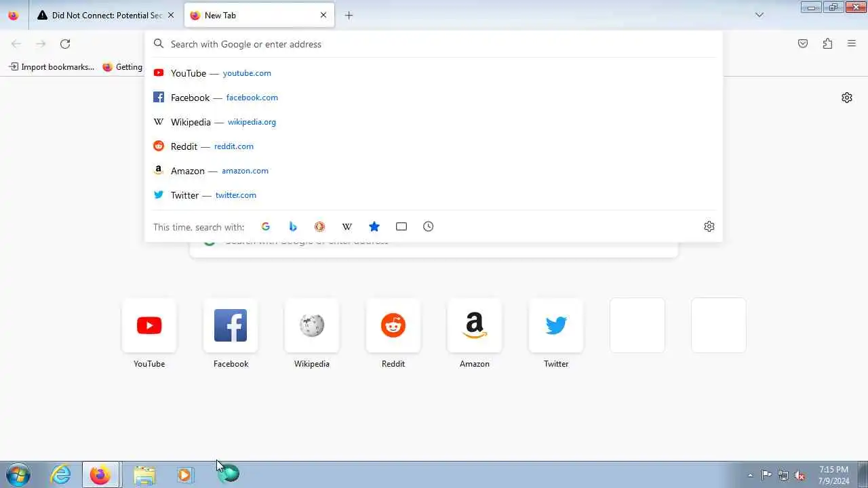Screen dimensions: 868x488
Task: Open the Extensions menu
Action: [x=827, y=44]
